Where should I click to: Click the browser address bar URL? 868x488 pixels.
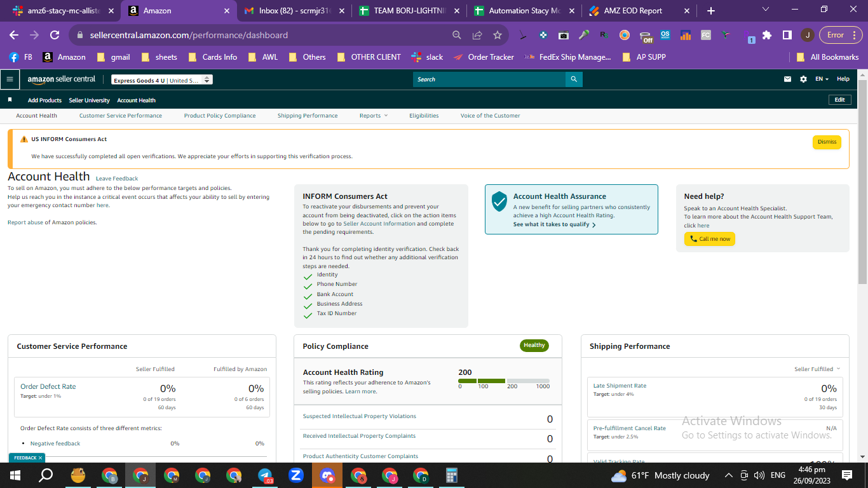[189, 35]
